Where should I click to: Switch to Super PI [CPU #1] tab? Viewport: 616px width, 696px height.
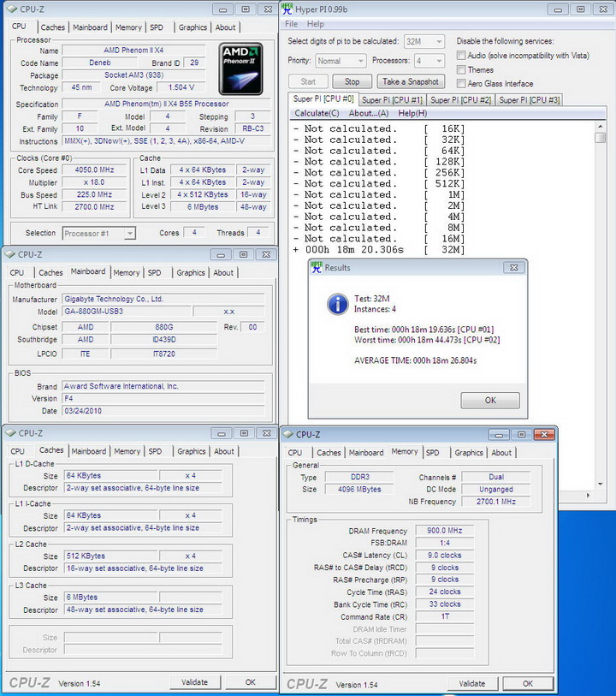(392, 100)
